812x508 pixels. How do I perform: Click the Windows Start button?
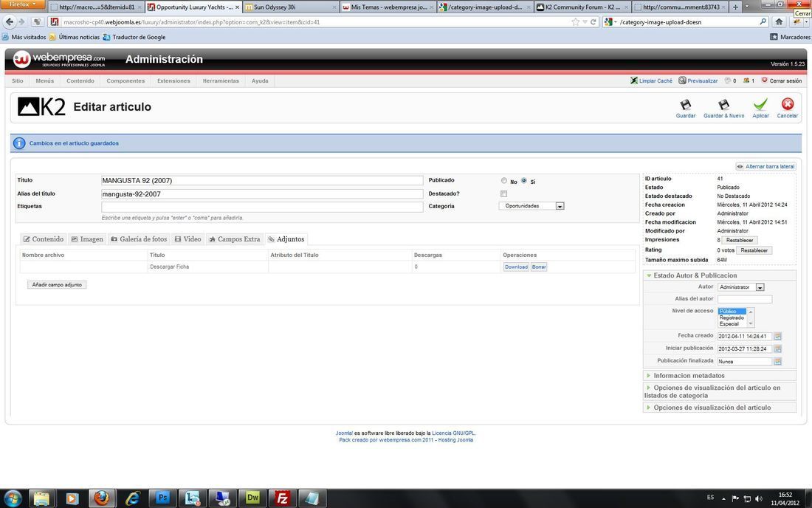tap(13, 498)
